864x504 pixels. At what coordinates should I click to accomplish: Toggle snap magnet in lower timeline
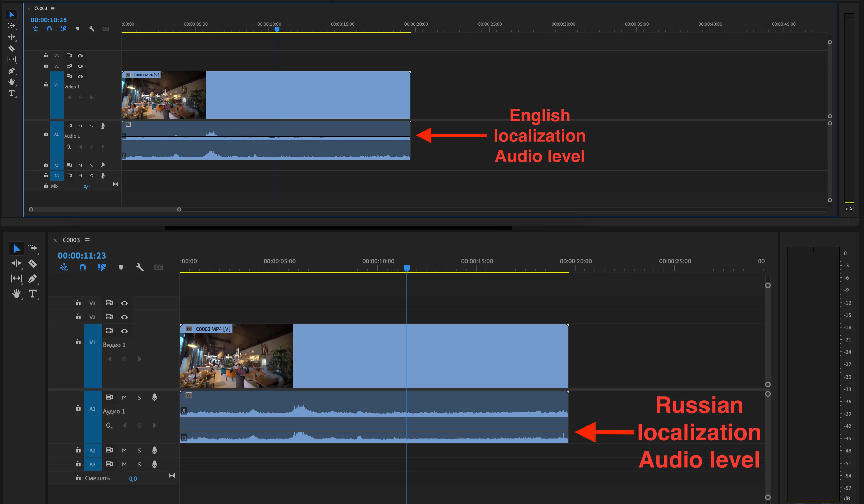[x=83, y=267]
